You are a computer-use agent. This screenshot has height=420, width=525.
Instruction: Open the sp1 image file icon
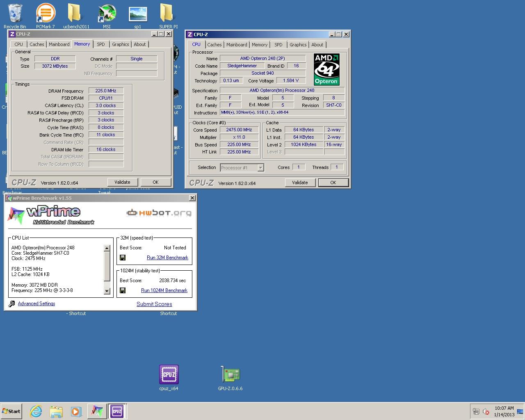click(x=138, y=16)
